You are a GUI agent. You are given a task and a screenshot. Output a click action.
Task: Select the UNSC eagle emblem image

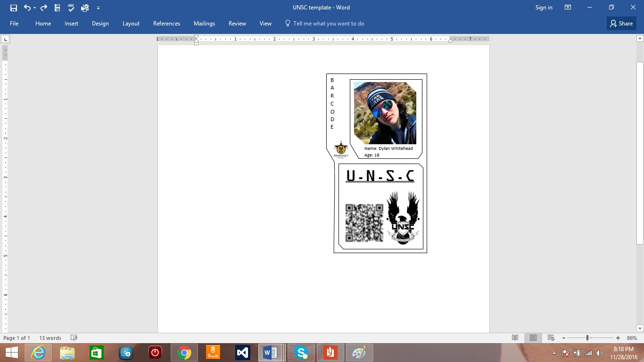[403, 218]
